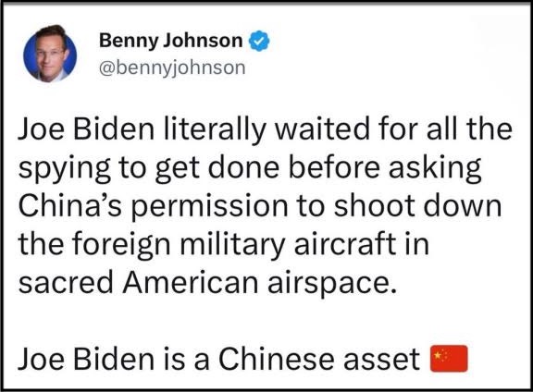Click the word "military" in the tweet
The height and width of the screenshot is (392, 533).
pyautogui.click(x=232, y=246)
